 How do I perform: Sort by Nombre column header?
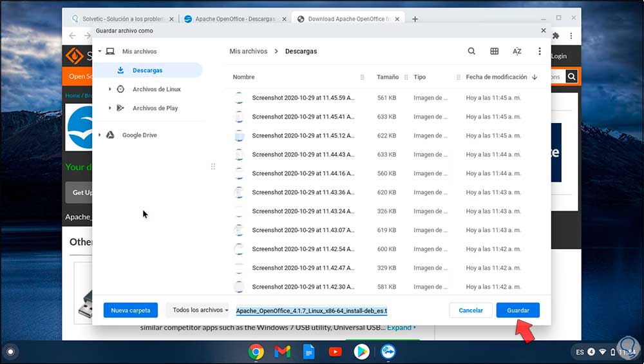[x=243, y=77]
